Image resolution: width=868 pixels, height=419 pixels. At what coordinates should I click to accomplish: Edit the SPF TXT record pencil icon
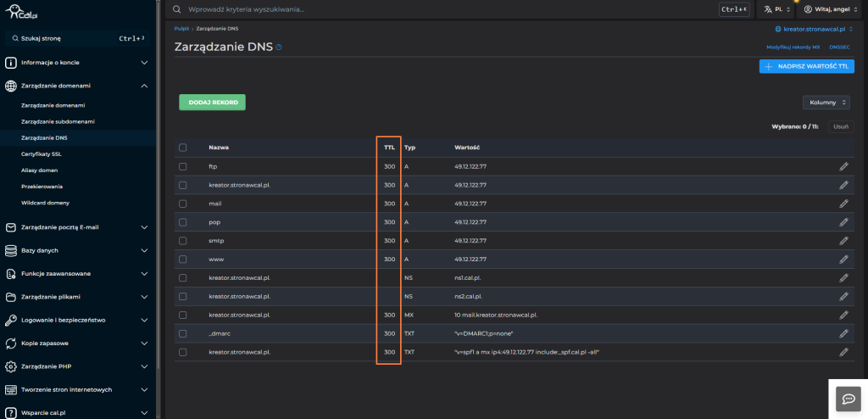(843, 352)
